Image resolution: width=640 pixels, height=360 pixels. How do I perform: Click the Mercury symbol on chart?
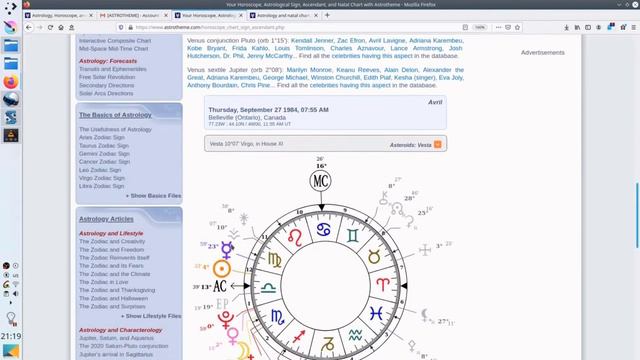(227, 250)
